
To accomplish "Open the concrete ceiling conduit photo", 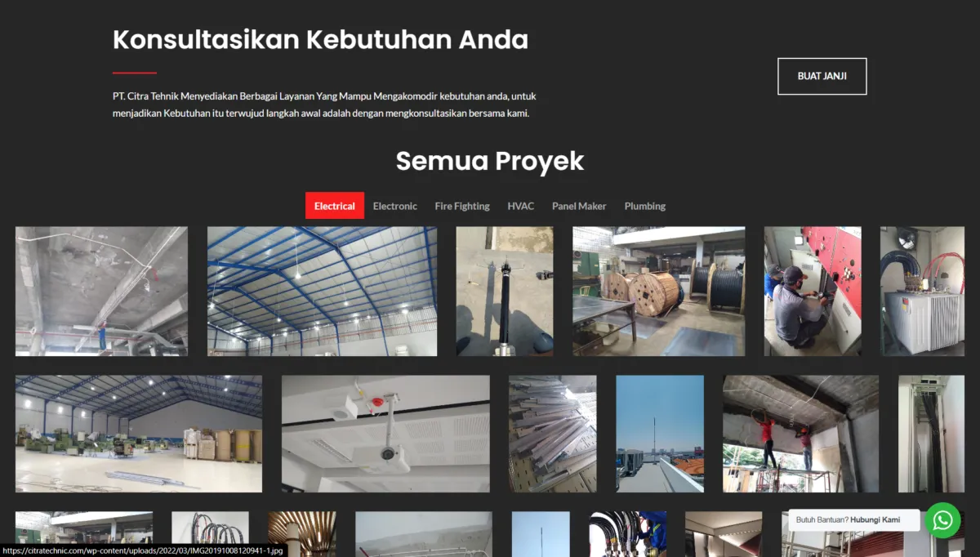I will 101,291.
